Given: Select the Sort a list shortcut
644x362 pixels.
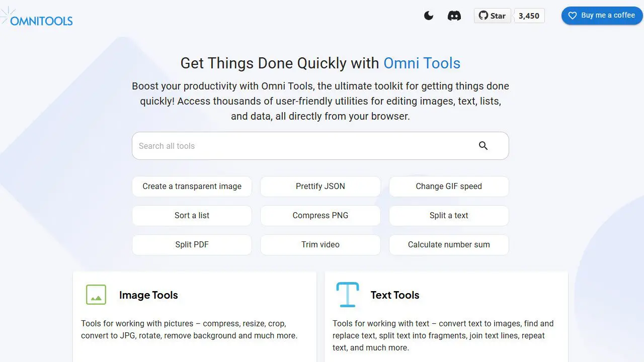Looking at the screenshot, I should [192, 215].
